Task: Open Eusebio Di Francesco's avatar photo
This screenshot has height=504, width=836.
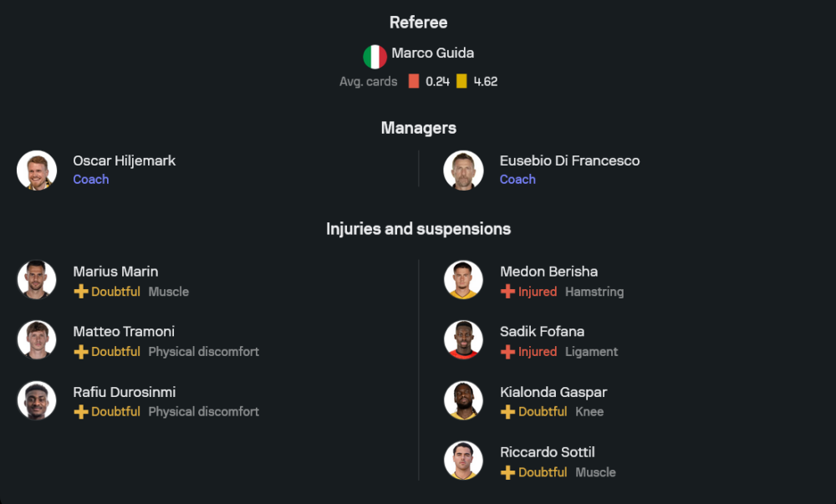Action: 463,171
